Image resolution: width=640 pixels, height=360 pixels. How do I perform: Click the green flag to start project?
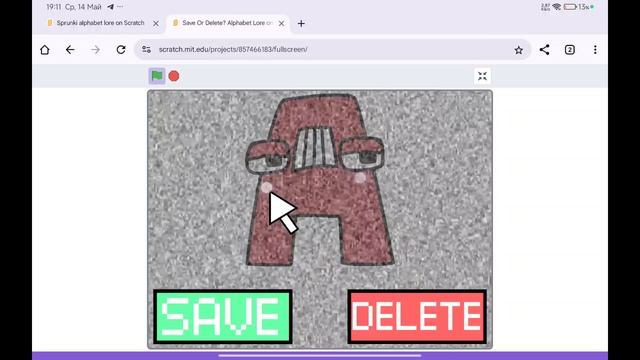[157, 76]
